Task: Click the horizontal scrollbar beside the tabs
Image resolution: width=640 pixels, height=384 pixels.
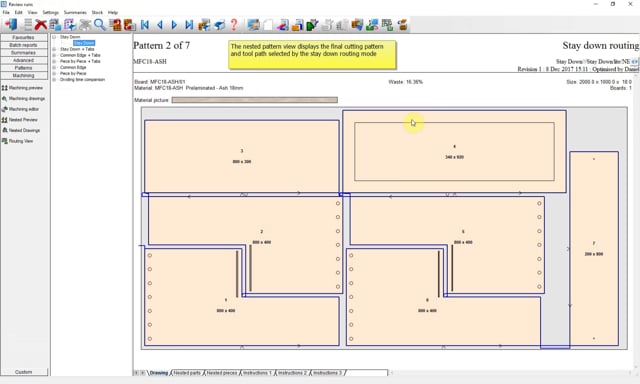Action: (510, 373)
